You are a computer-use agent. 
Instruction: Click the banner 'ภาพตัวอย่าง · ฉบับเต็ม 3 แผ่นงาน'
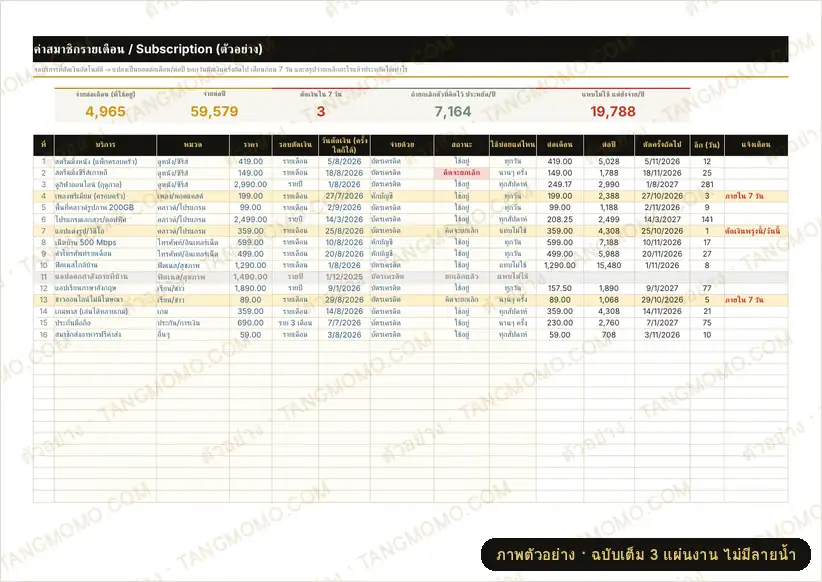(x=646, y=554)
